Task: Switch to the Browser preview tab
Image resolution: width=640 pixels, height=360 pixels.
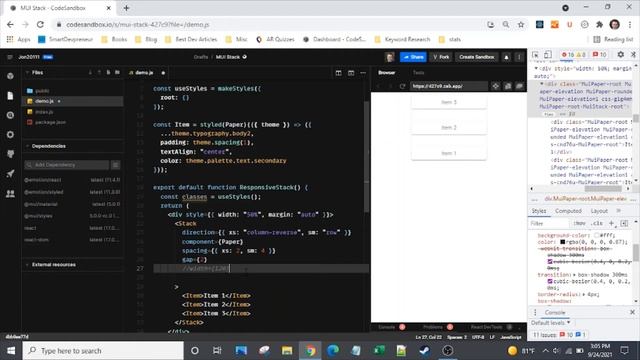Action: coord(387,73)
